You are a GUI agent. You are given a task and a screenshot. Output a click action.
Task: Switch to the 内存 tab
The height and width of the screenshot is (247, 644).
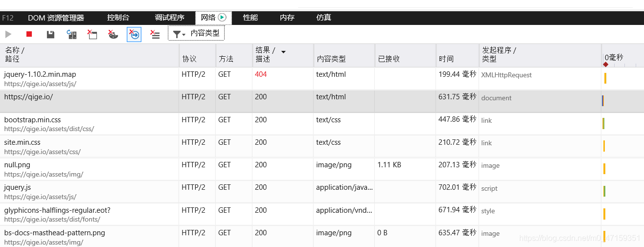pyautogui.click(x=287, y=18)
